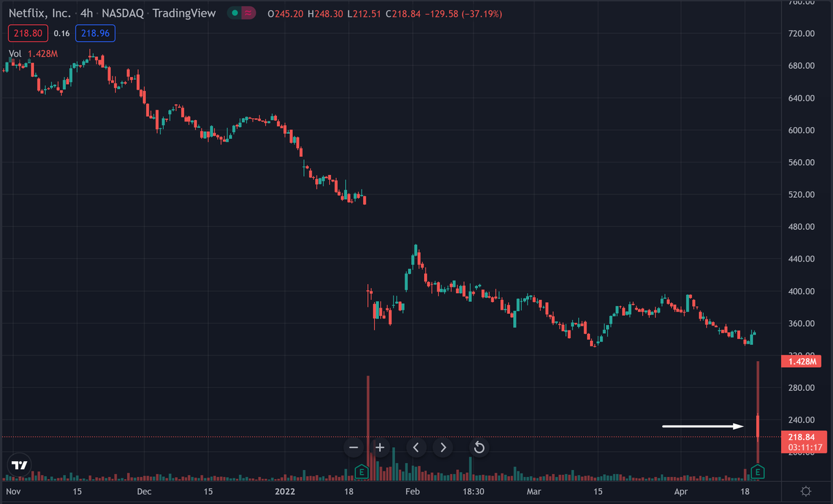Click the Vol indicator legend label
This screenshot has height=504, width=833.
pyautogui.click(x=15, y=53)
